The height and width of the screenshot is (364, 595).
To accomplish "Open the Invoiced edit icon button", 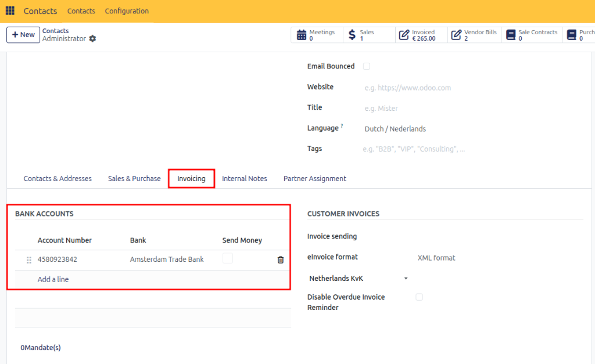I will [x=404, y=35].
